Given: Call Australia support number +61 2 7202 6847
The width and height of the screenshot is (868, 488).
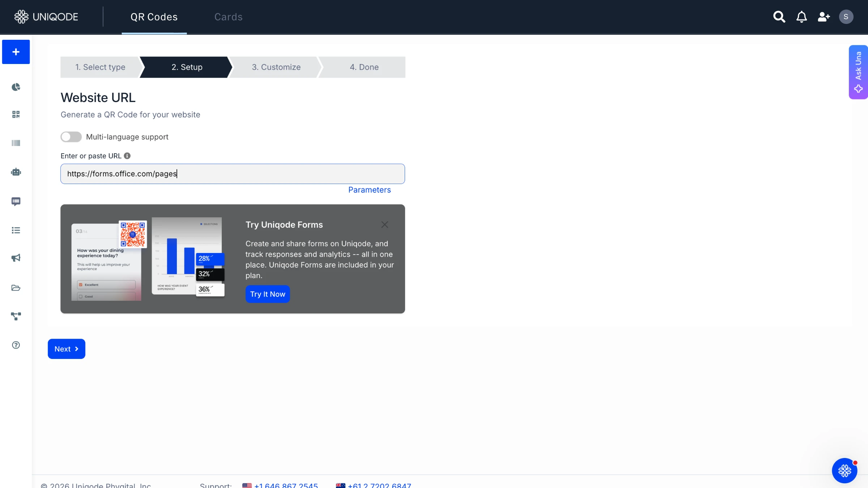Looking at the screenshot, I should pyautogui.click(x=379, y=485).
